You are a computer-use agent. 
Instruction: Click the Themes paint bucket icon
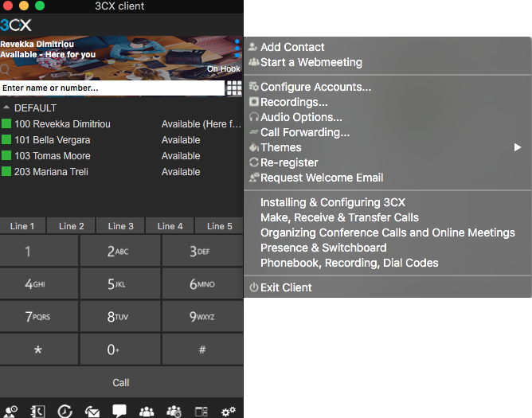(254, 147)
